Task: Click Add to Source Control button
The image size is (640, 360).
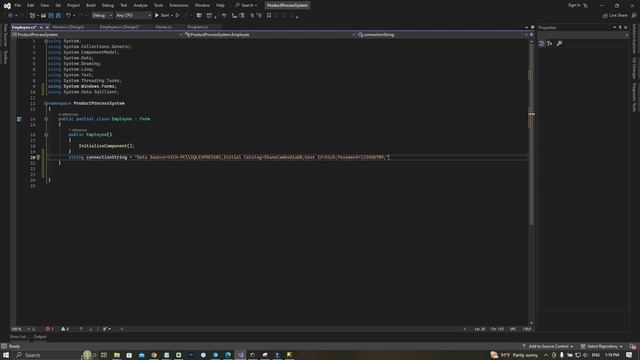Action: (x=548, y=346)
